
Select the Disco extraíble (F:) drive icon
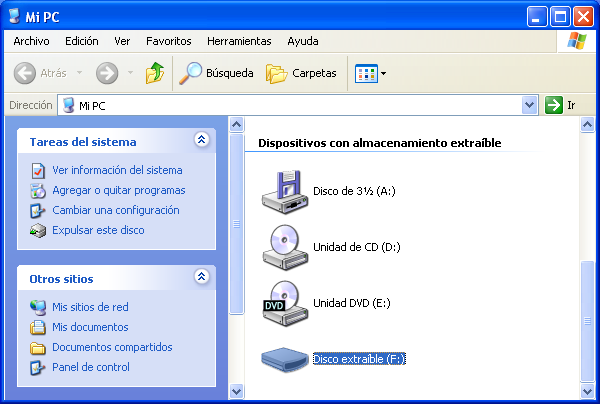coord(284,358)
